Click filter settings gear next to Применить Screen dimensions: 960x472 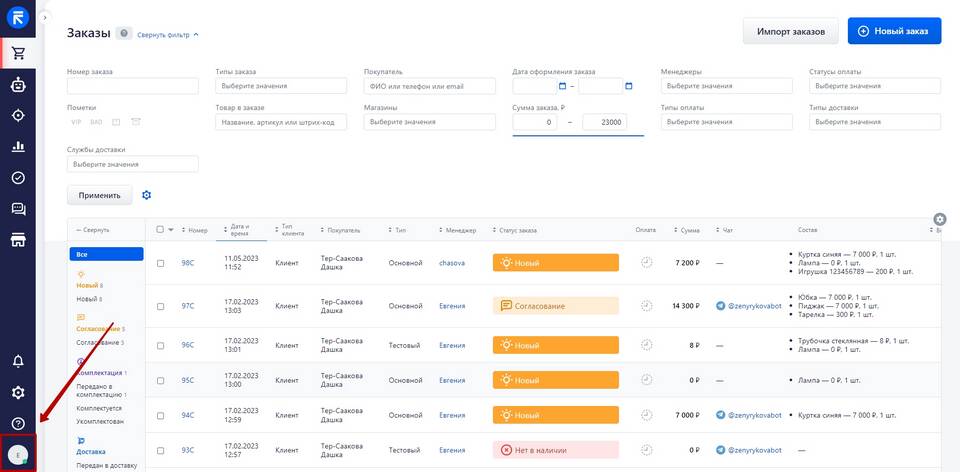tap(147, 195)
